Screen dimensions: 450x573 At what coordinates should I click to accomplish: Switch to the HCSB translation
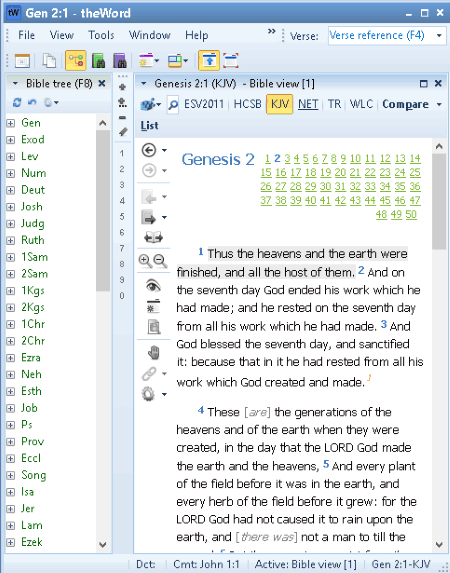pos(247,104)
